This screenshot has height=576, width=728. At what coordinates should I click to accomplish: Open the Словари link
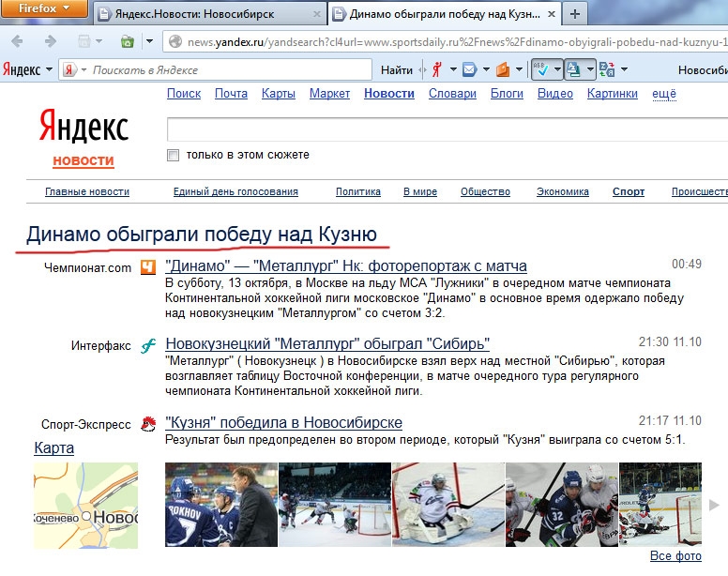[453, 94]
